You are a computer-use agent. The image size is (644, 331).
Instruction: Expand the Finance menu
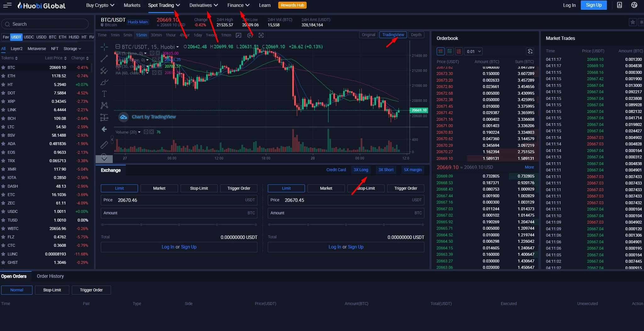(238, 5)
